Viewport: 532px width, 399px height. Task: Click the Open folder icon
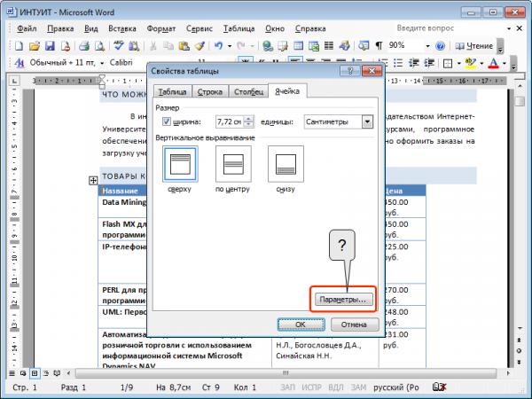tap(35, 46)
